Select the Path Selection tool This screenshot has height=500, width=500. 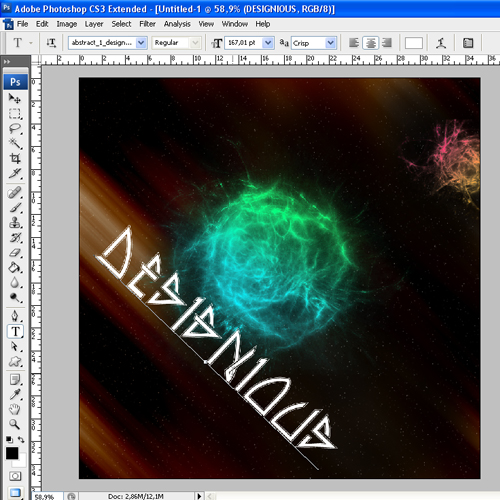point(15,347)
